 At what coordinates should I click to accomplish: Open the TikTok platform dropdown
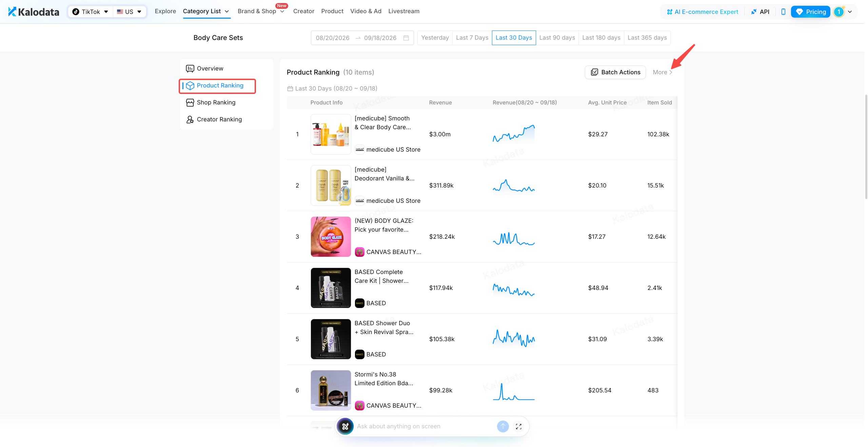click(90, 12)
